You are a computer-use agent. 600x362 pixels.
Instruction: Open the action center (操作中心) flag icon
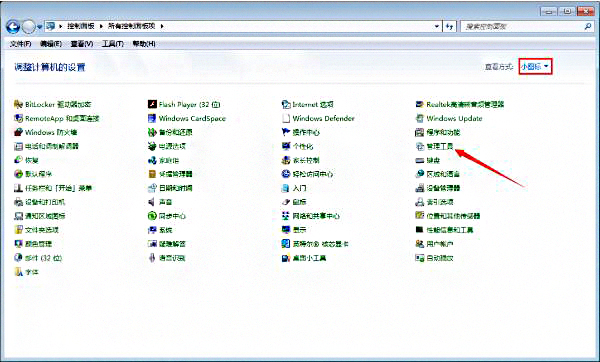pos(286,132)
